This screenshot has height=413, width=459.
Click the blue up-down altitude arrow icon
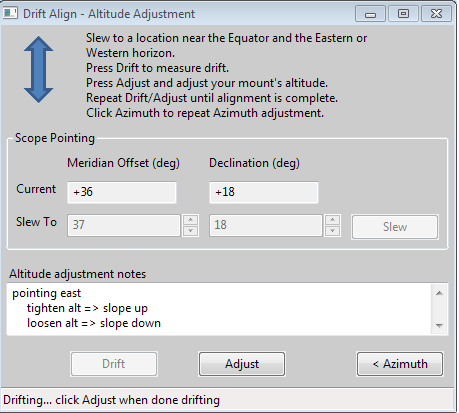point(39,69)
